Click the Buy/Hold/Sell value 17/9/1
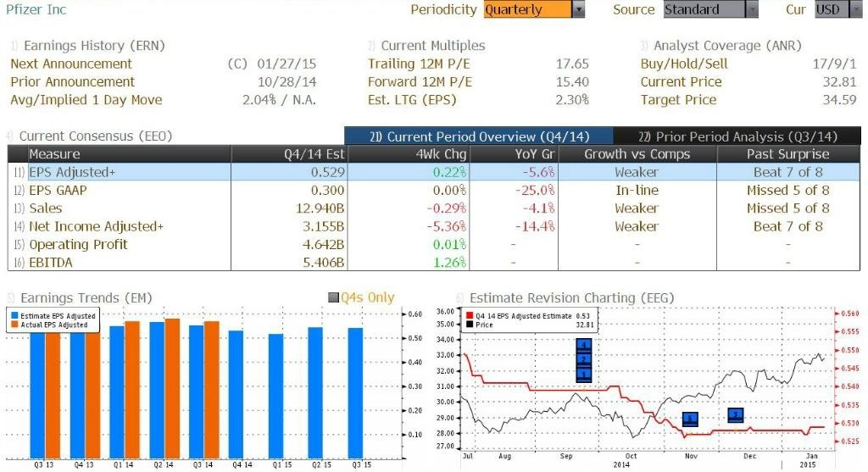Image resolution: width=868 pixels, height=472 pixels. pos(834,64)
